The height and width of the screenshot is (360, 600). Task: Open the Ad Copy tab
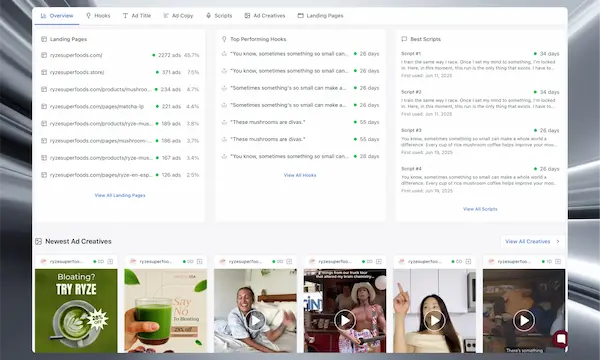click(x=178, y=16)
